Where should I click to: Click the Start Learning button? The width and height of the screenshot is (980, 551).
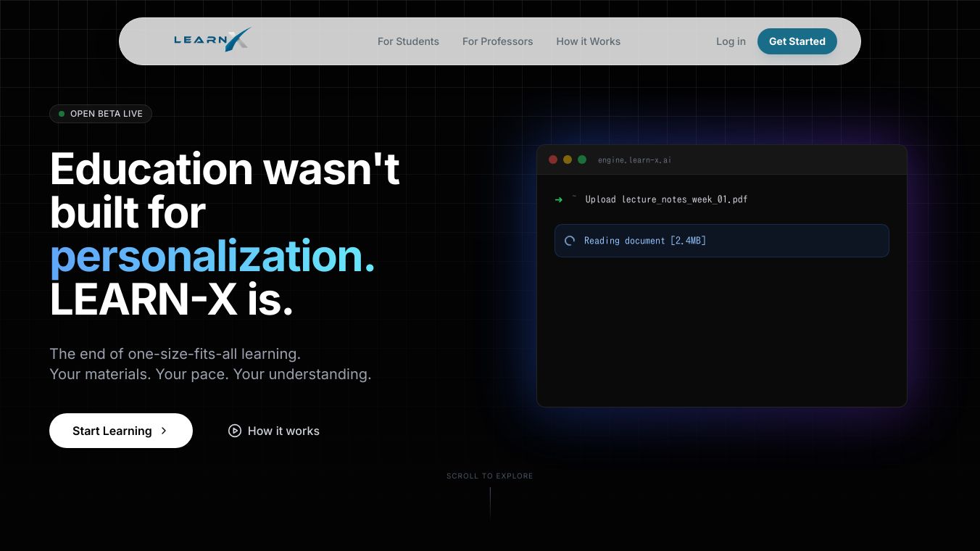click(x=121, y=431)
